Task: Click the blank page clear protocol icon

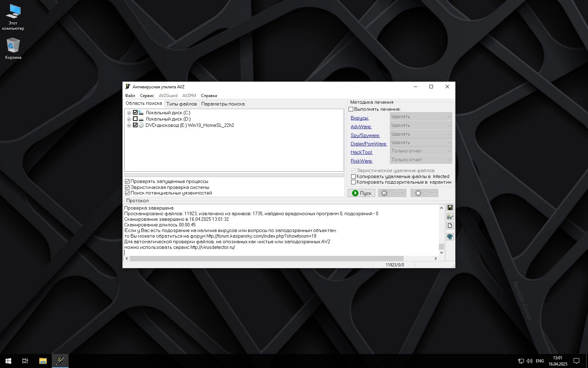Action: [x=450, y=226]
